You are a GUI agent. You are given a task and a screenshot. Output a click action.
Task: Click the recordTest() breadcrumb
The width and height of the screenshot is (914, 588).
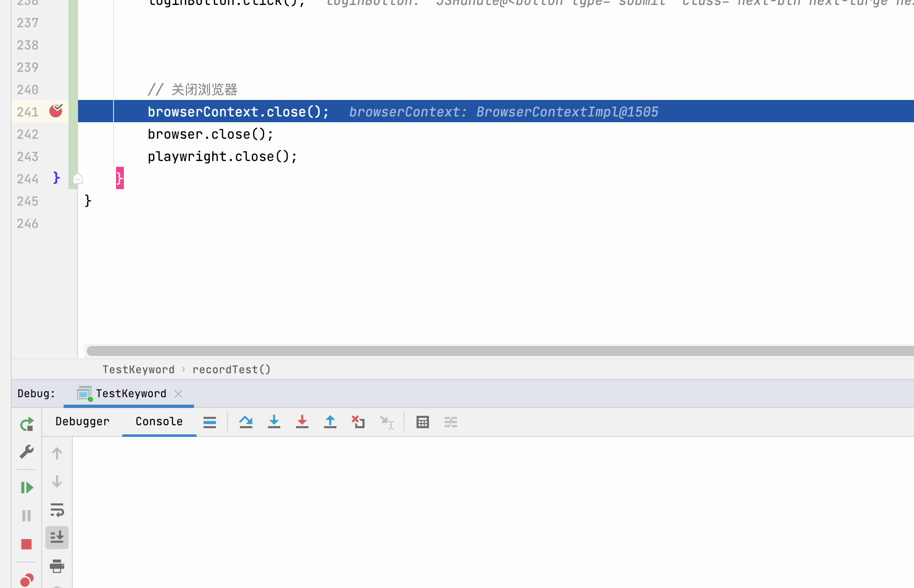[231, 369]
